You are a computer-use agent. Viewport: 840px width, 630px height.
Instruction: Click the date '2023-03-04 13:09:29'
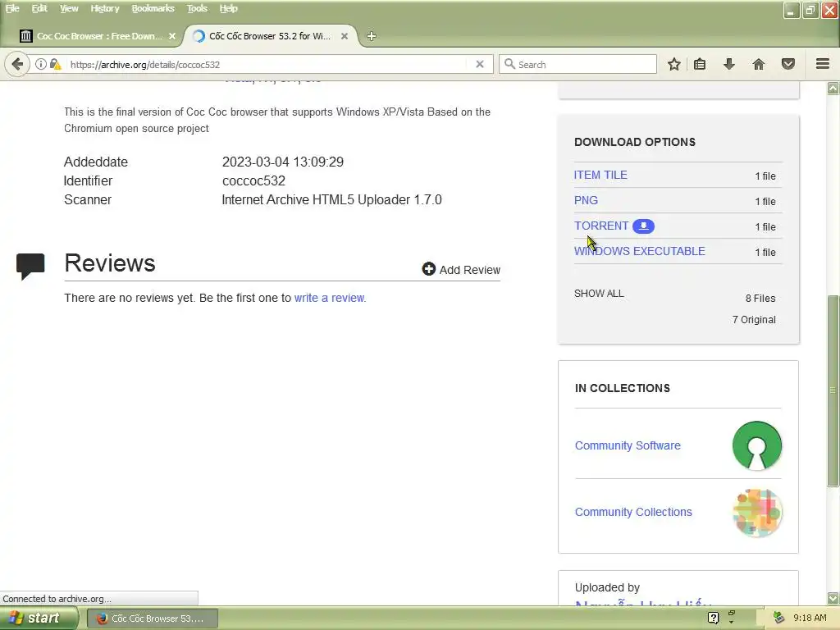(283, 162)
